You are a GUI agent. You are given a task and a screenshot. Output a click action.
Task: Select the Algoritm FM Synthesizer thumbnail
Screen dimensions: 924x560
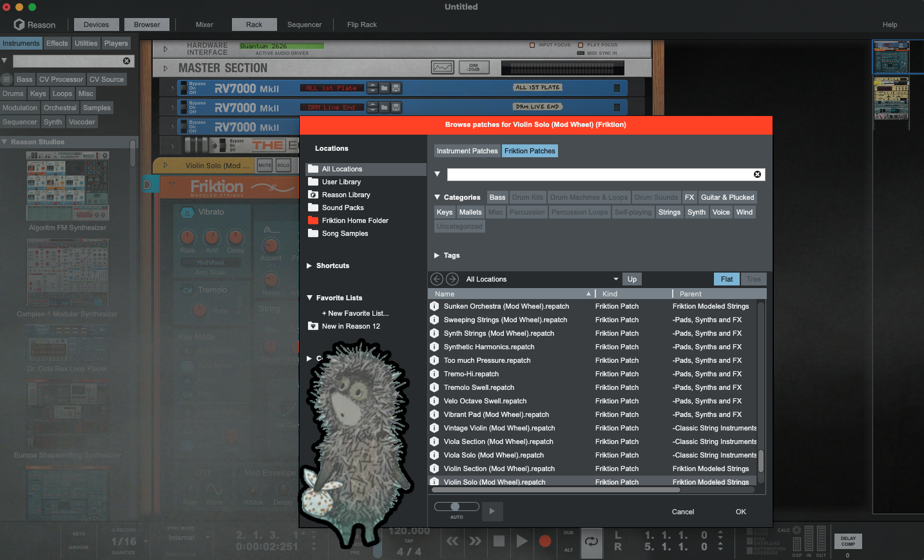coord(68,186)
